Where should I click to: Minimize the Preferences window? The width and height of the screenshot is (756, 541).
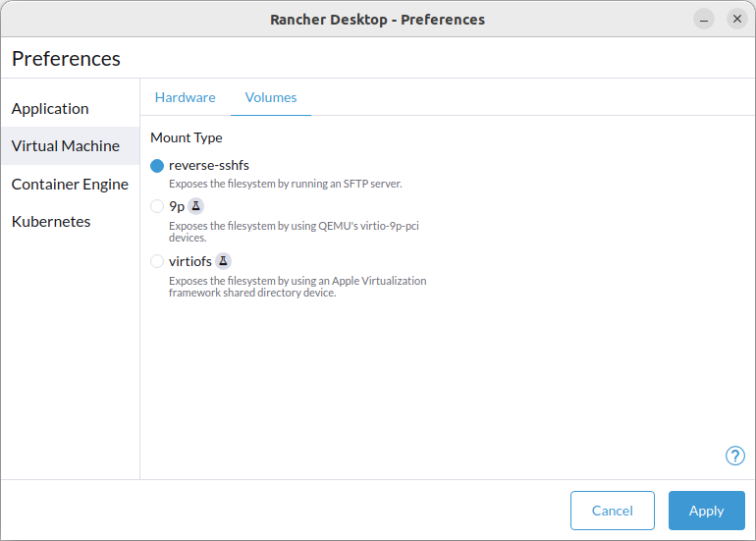(x=703, y=20)
